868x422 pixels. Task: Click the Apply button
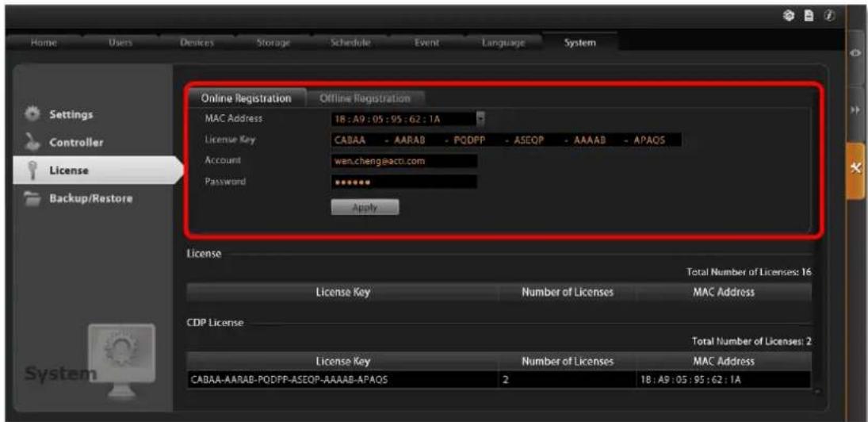[365, 207]
